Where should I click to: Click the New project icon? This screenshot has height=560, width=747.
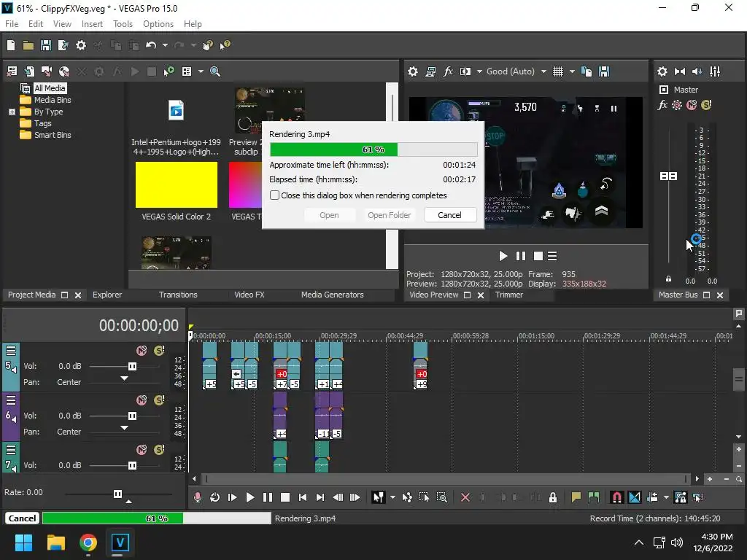(x=11, y=45)
